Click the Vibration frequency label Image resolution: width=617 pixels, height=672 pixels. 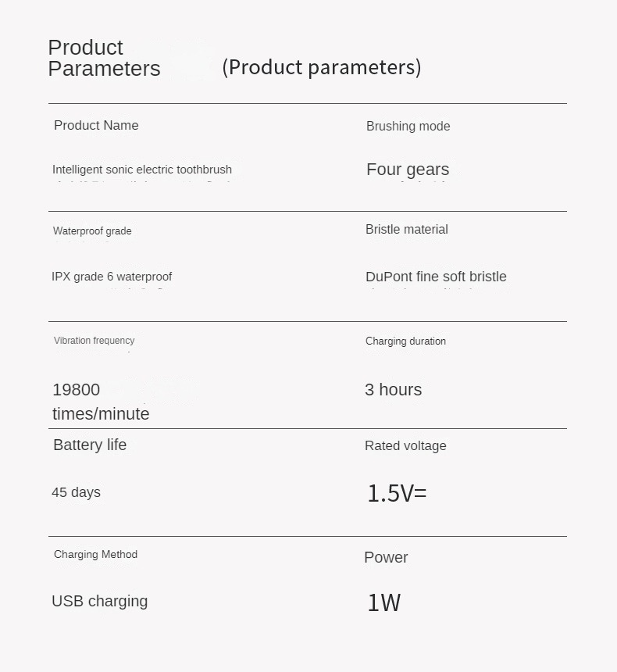click(x=94, y=340)
